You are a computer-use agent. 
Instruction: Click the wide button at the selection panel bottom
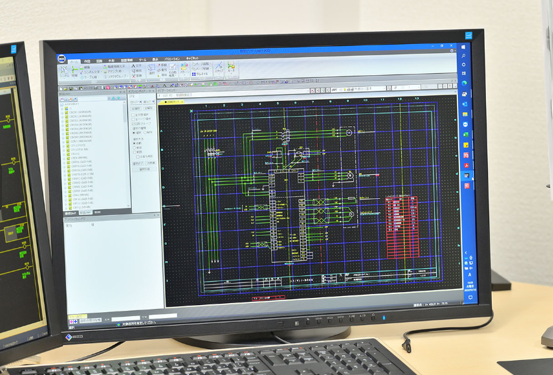pyautogui.click(x=145, y=169)
